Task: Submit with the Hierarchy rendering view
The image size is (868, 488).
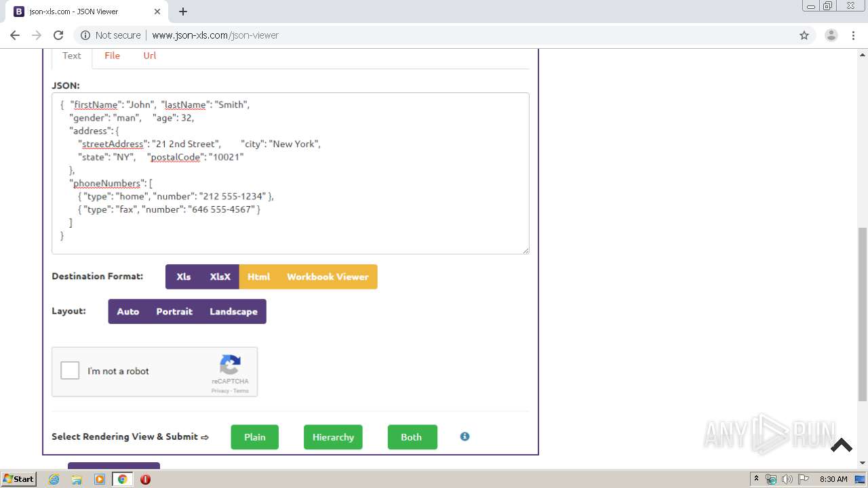Action: tap(333, 437)
